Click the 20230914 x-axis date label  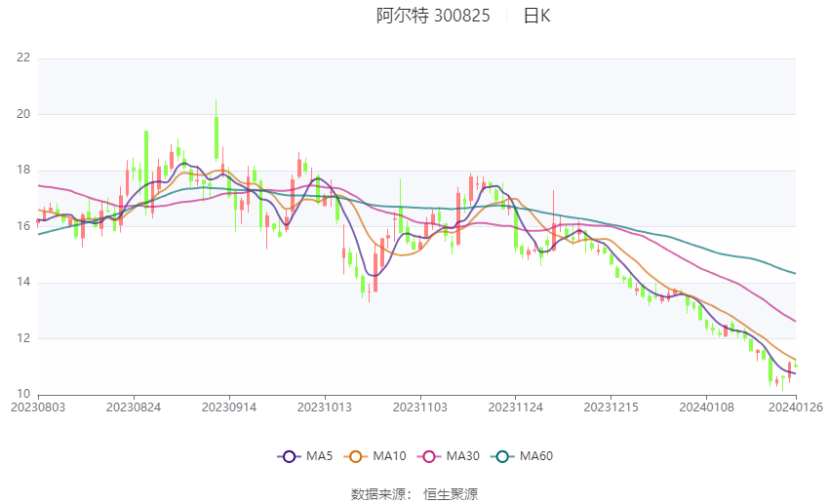point(229,407)
